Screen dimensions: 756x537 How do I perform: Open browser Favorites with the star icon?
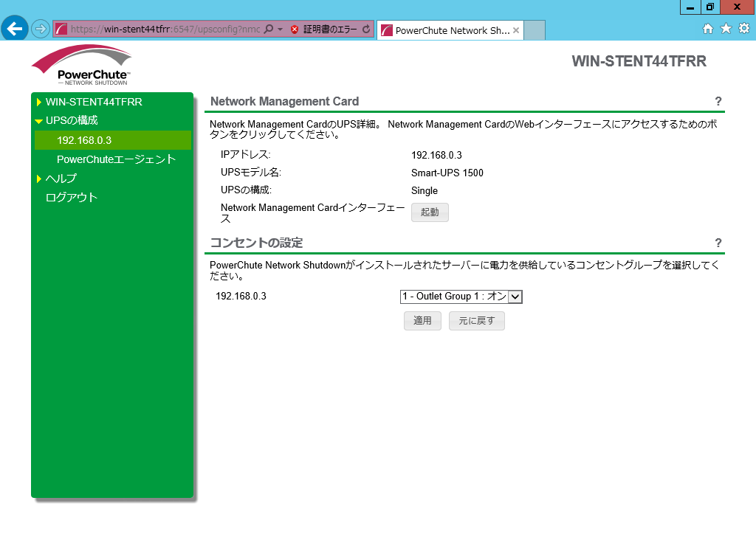point(726,28)
